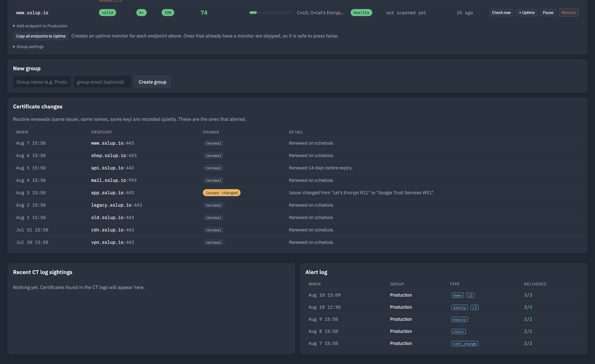The width and height of the screenshot is (595, 364).
Task: Click the issuer text C=US, O=Let's Encryp...
Action: tap(320, 13)
